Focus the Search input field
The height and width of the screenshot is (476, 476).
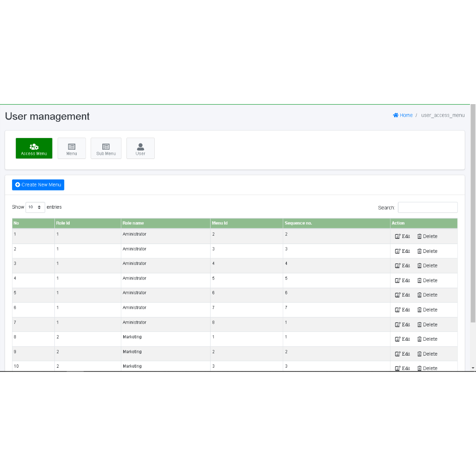[x=428, y=207]
